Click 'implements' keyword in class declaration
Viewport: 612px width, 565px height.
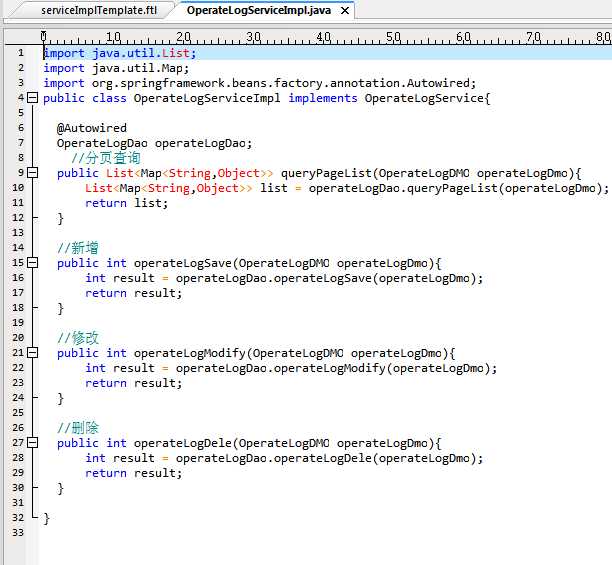pyautogui.click(x=323, y=98)
